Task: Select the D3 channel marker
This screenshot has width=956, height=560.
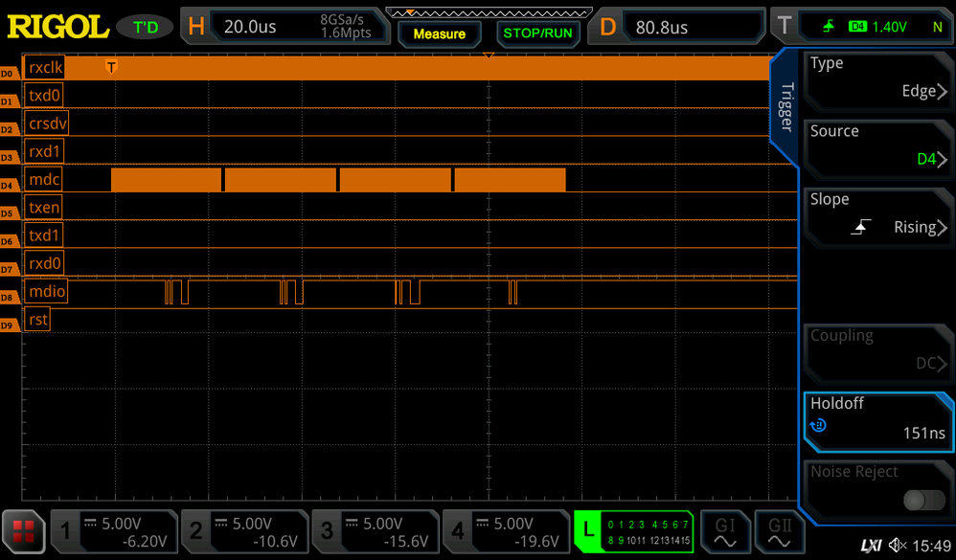Action: click(9, 158)
